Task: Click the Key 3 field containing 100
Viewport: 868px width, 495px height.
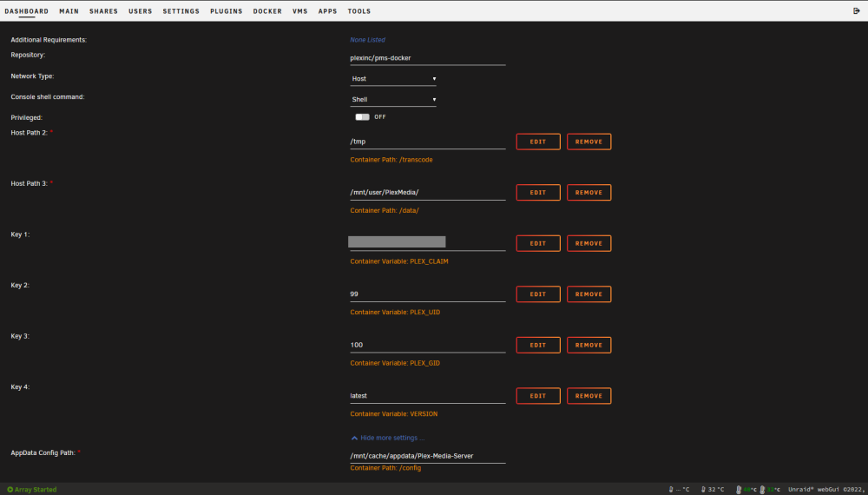Action: [x=428, y=346]
